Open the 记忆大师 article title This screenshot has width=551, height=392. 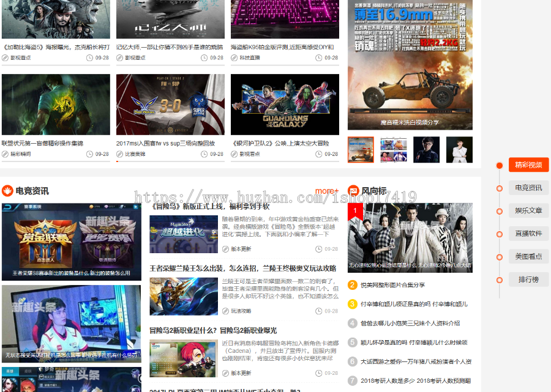coord(170,47)
